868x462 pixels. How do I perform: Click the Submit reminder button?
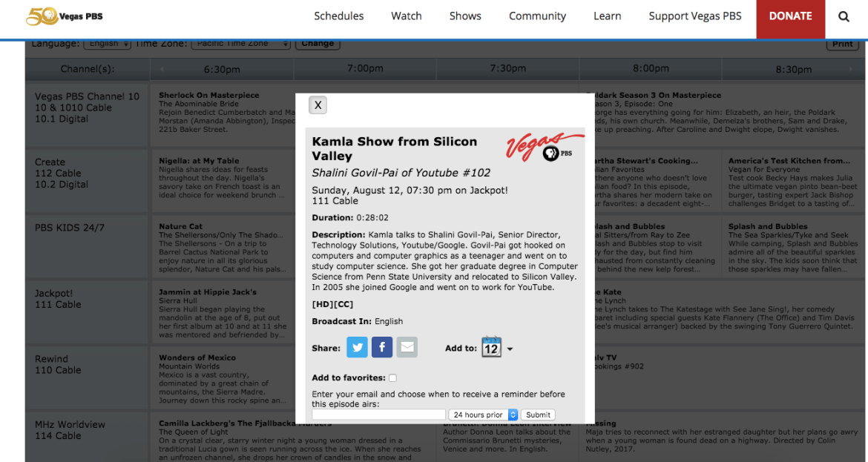(x=538, y=415)
